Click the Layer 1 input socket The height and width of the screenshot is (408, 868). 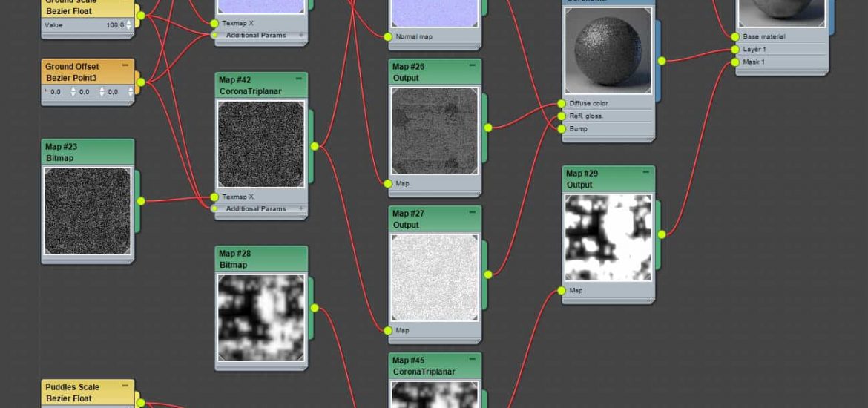click(735, 49)
